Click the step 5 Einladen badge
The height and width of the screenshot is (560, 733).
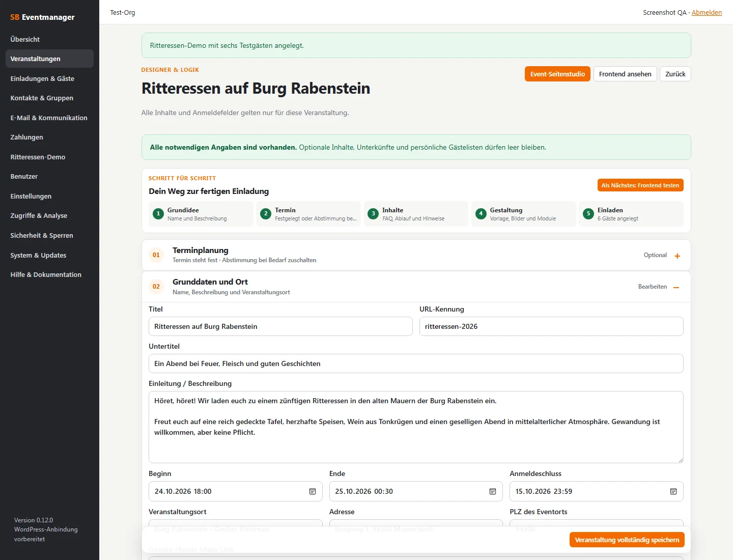coord(588,214)
